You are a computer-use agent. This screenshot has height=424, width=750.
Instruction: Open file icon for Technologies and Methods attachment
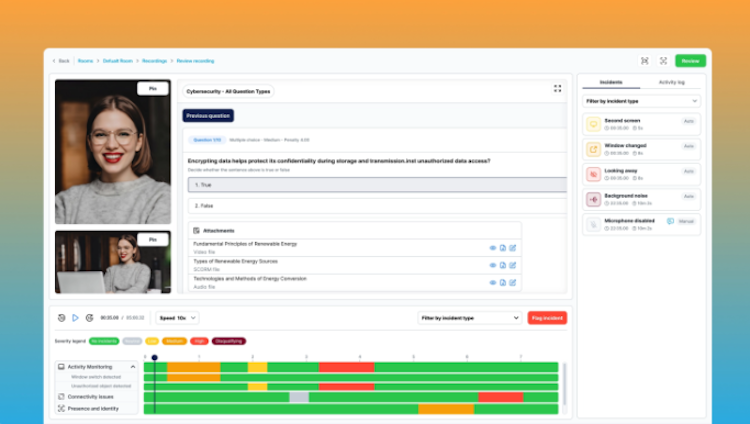click(503, 282)
